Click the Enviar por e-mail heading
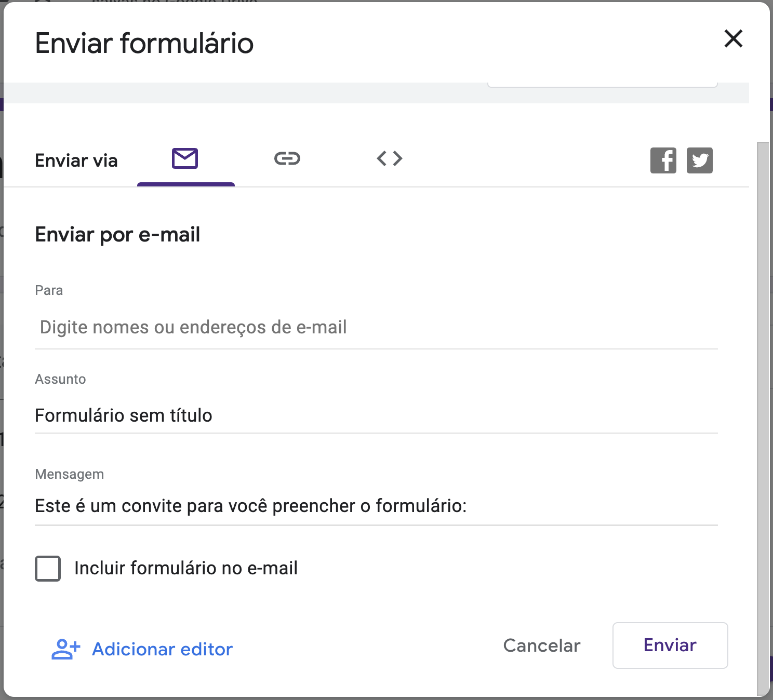 (x=117, y=235)
